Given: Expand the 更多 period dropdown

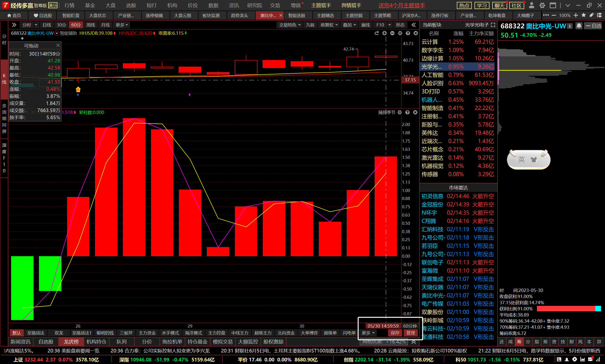Looking at the screenshot, I should [x=122, y=25].
